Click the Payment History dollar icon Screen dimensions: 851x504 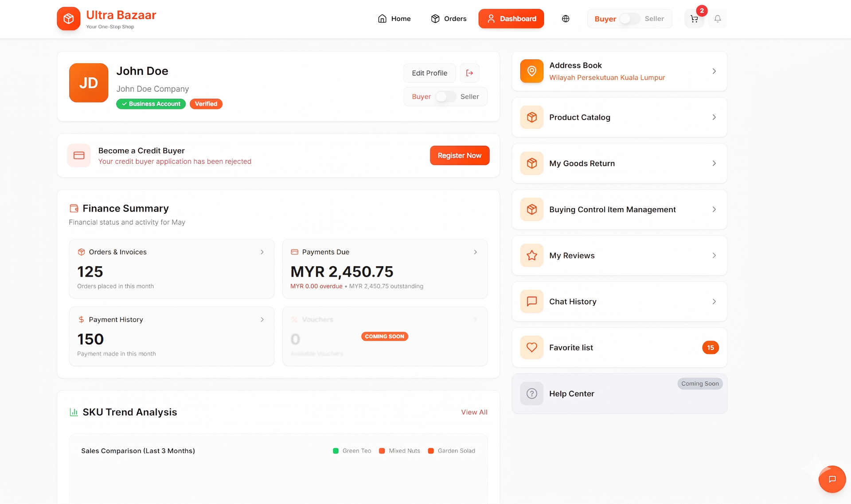[81, 320]
